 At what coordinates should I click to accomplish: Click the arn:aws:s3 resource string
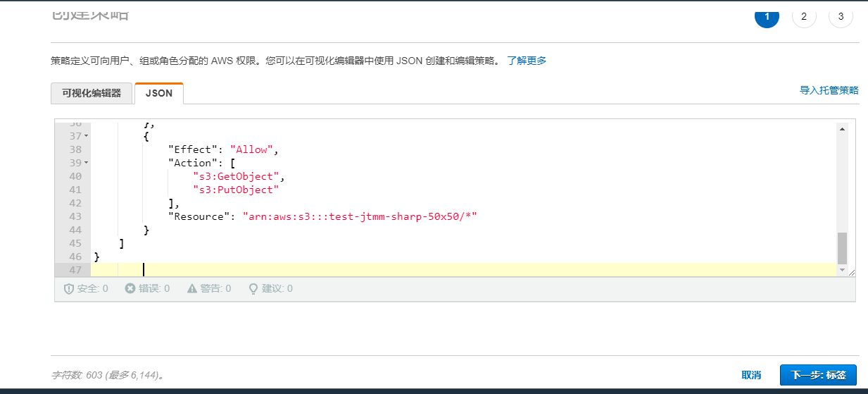(x=360, y=216)
